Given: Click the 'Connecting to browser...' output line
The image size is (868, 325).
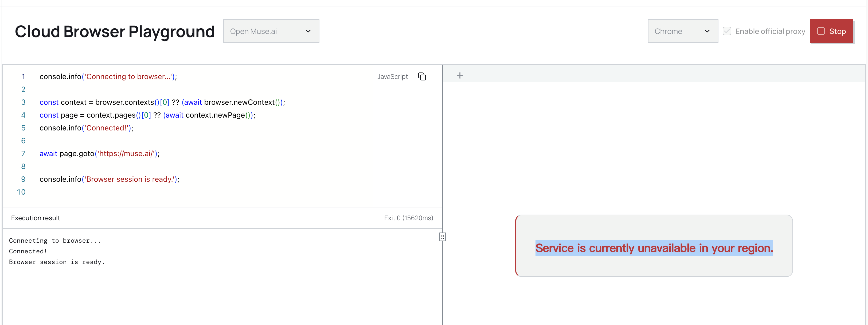Looking at the screenshot, I should 55,240.
